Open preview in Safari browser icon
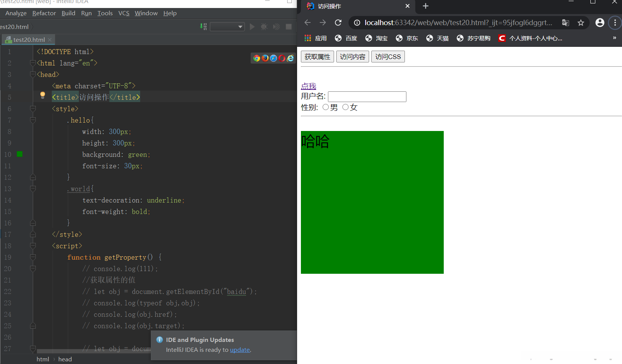 click(273, 58)
